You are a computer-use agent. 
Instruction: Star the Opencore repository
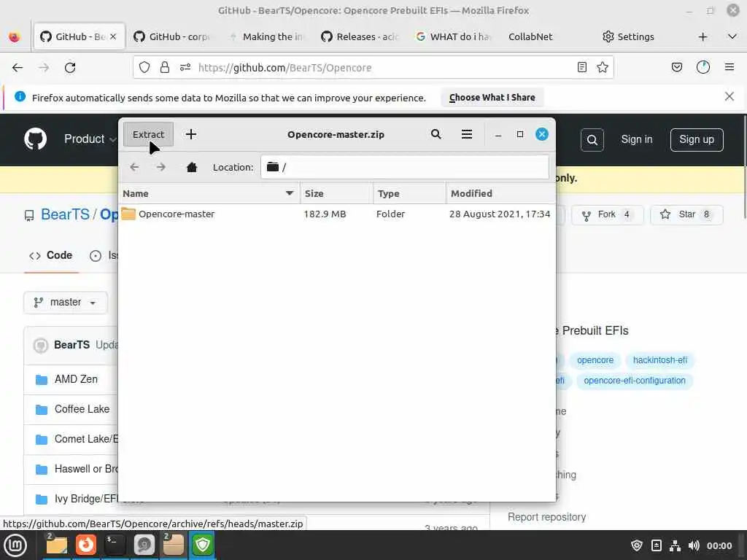[686, 215]
